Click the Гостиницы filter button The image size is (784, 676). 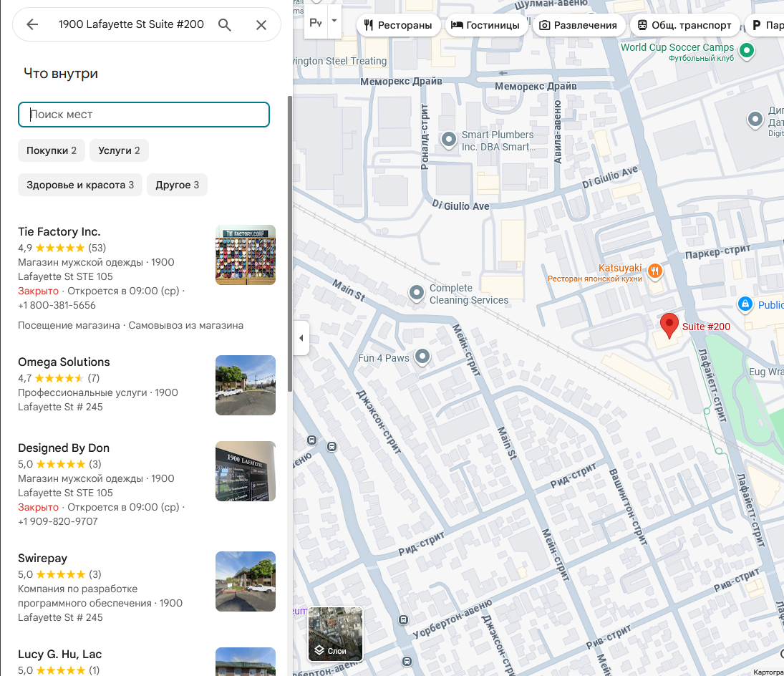[486, 25]
